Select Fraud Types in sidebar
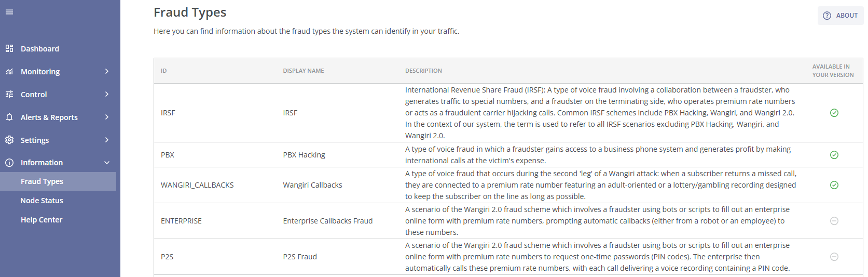The image size is (868, 277). click(x=42, y=181)
